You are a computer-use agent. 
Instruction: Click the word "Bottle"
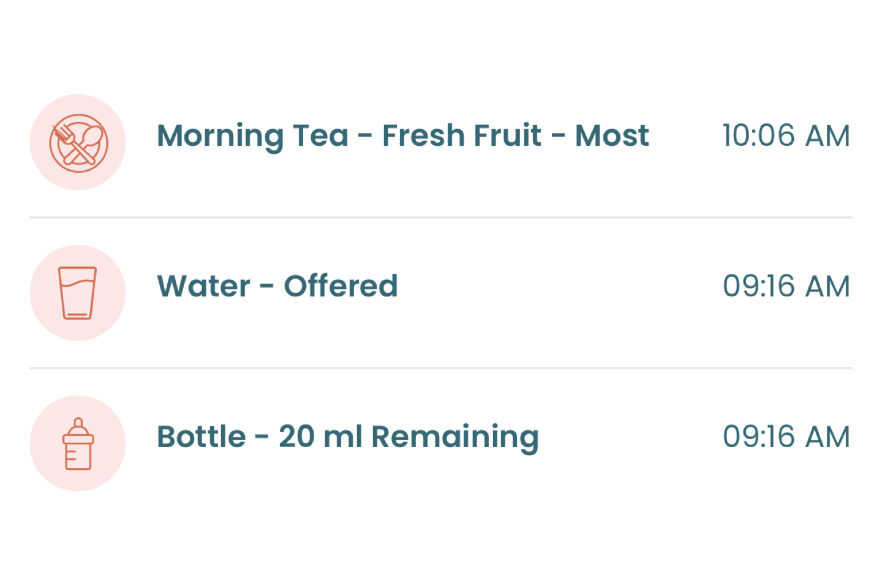202,437
